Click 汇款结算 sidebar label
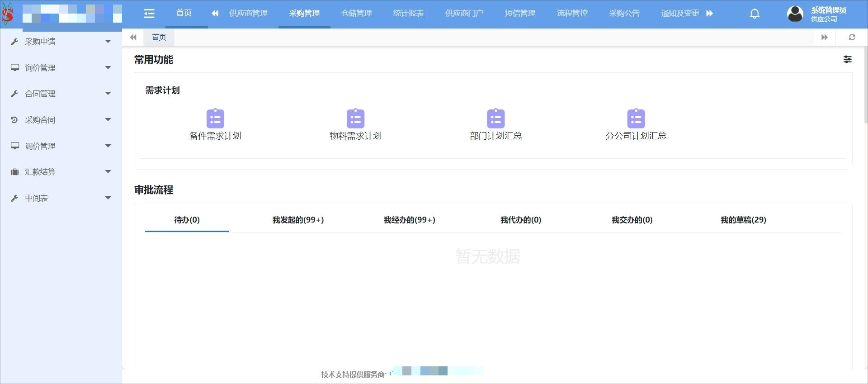 (40, 172)
